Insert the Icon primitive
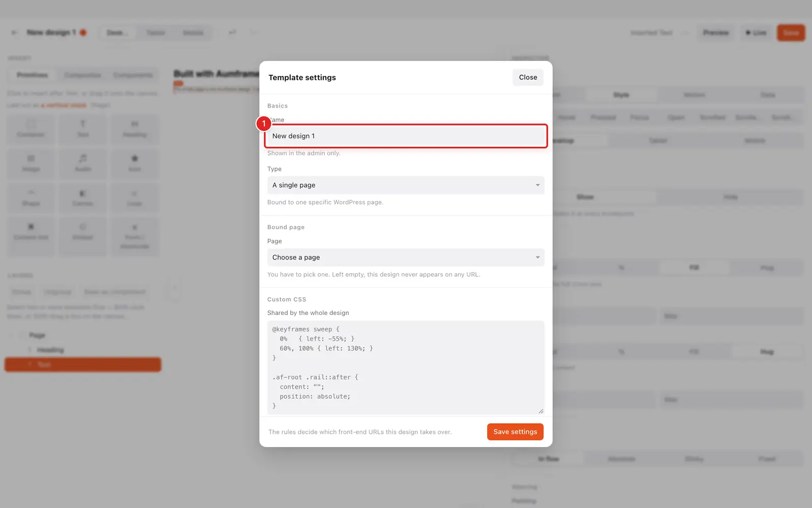This screenshot has width=812, height=508. point(134,164)
